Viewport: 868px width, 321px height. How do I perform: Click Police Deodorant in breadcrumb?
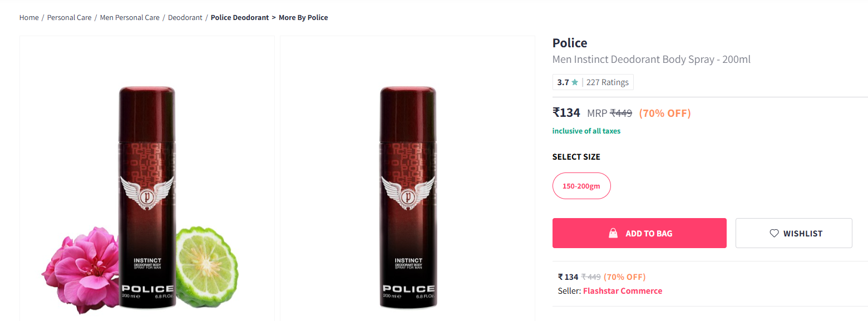[x=240, y=18]
